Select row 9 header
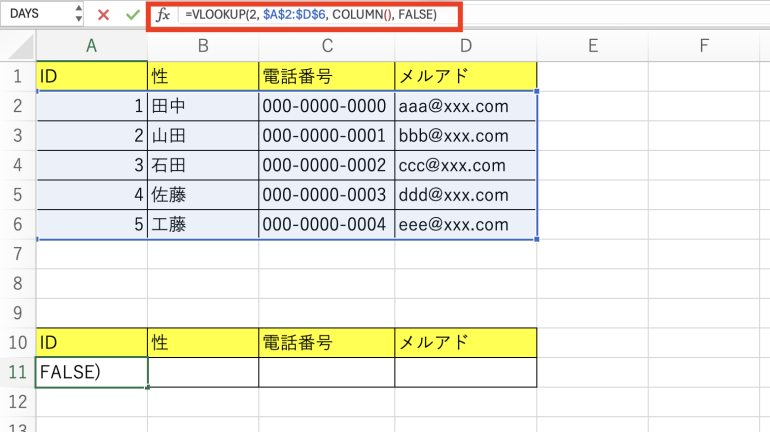 pyautogui.click(x=18, y=313)
